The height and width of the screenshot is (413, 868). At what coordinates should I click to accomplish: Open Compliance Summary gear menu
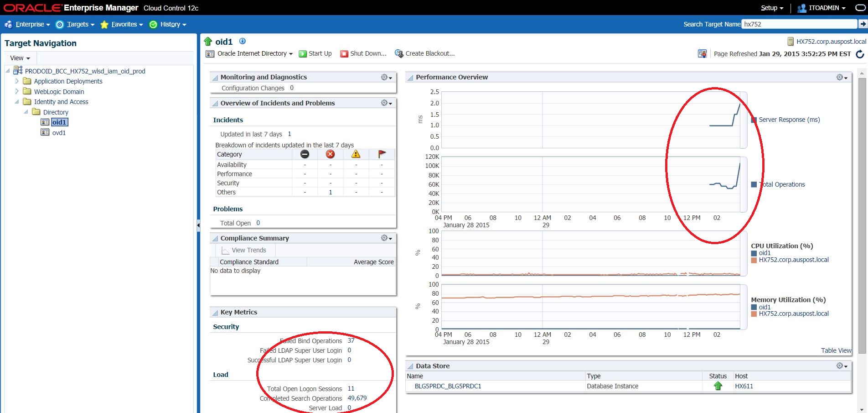click(x=386, y=238)
